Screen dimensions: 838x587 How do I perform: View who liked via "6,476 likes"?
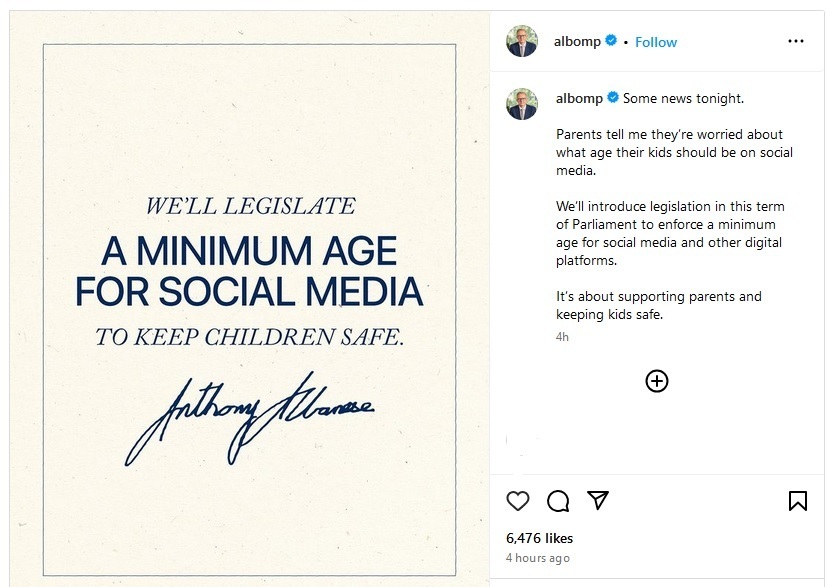click(539, 537)
